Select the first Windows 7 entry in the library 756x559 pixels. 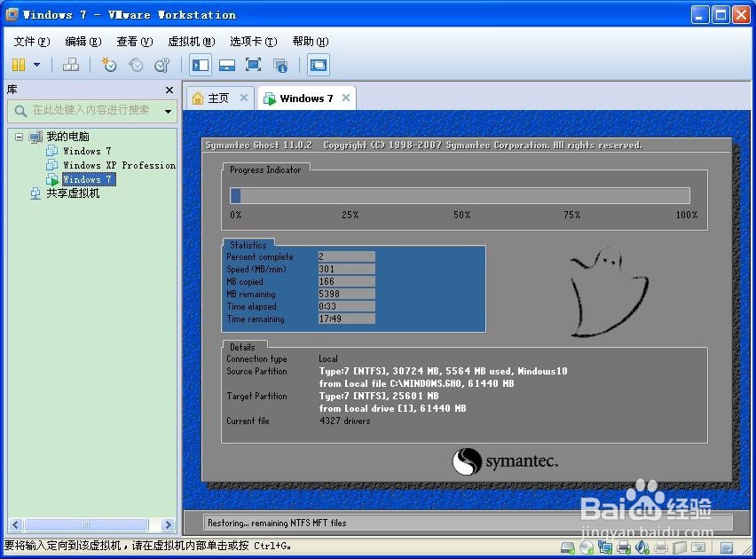tap(87, 151)
